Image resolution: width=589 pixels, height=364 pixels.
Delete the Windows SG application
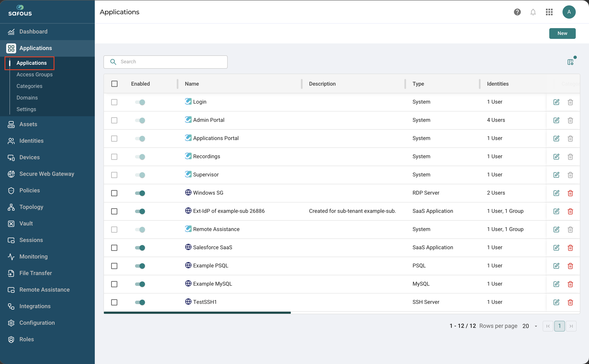click(570, 193)
